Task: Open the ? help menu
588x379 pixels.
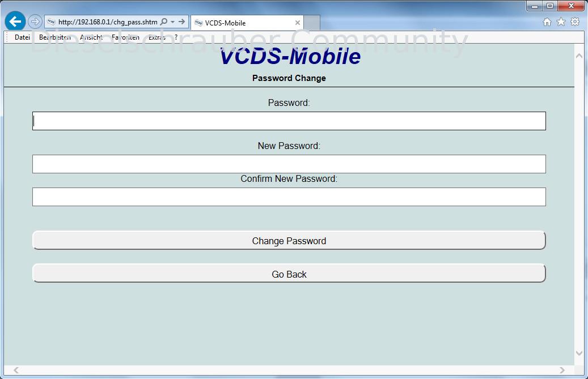Action: 176,37
